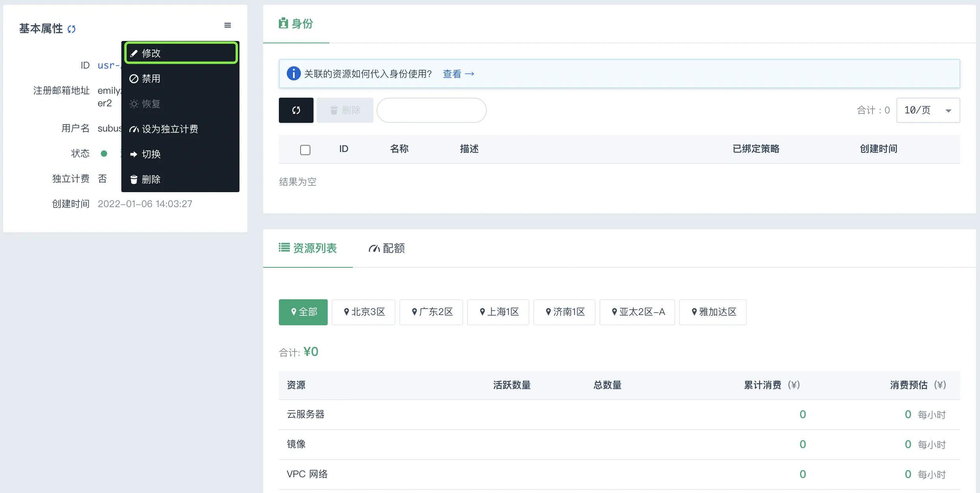This screenshot has height=493, width=980.
Task: Click the 结果为空 empty result text
Action: point(298,182)
